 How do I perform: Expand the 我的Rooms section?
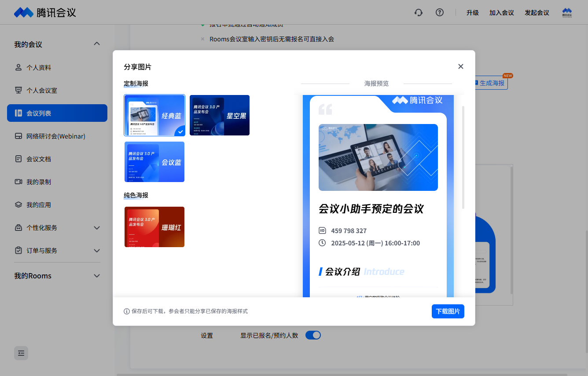click(97, 276)
